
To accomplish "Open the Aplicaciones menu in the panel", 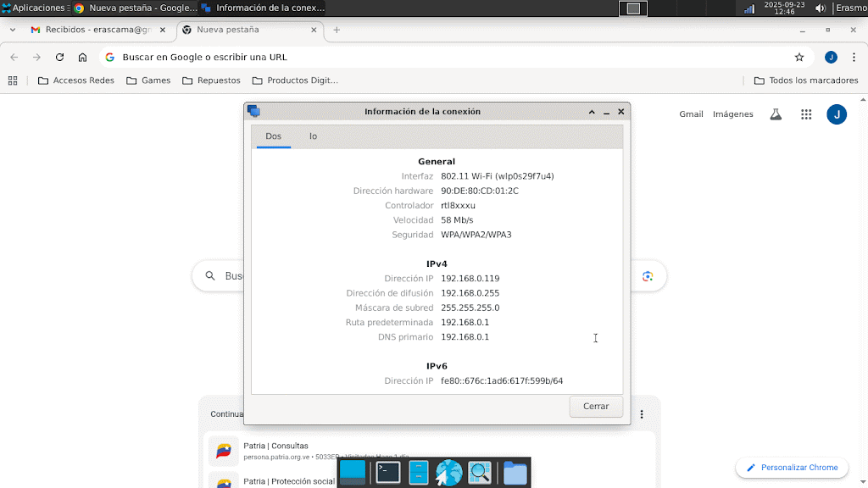I will (x=35, y=8).
